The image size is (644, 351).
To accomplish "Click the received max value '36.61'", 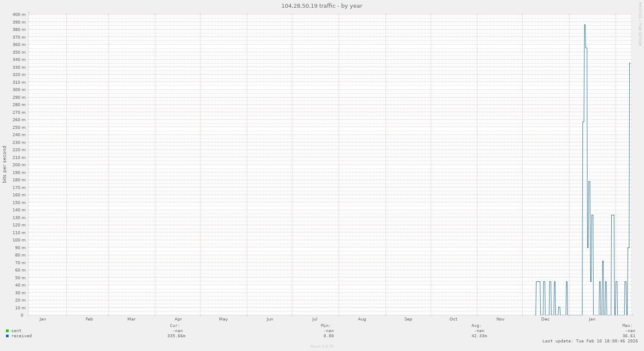I will click(629, 336).
